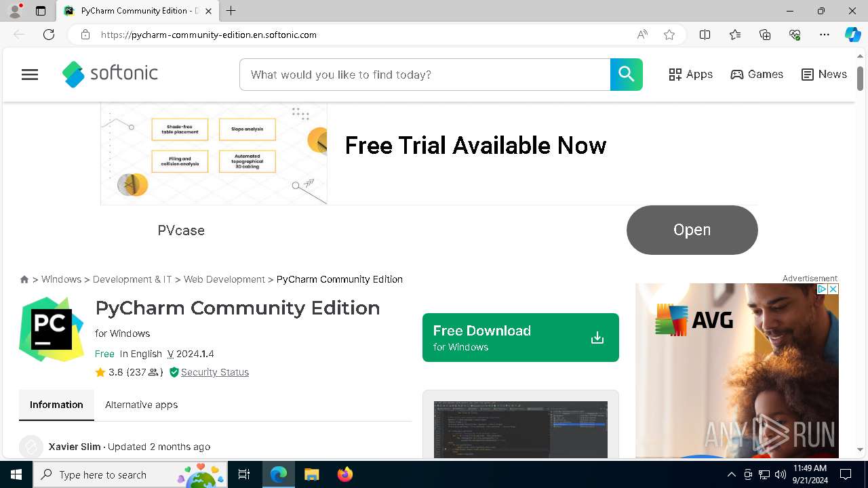Open the News section
This screenshot has width=868, height=488.
pyautogui.click(x=824, y=75)
